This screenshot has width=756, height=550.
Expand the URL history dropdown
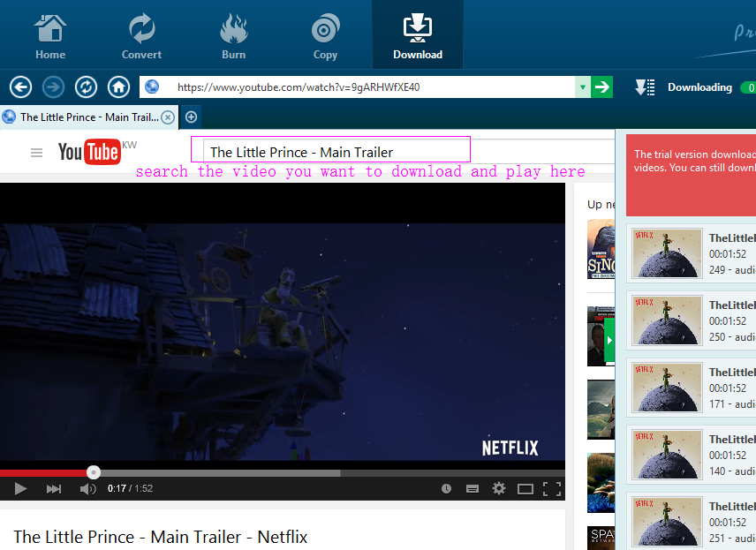[x=582, y=87]
